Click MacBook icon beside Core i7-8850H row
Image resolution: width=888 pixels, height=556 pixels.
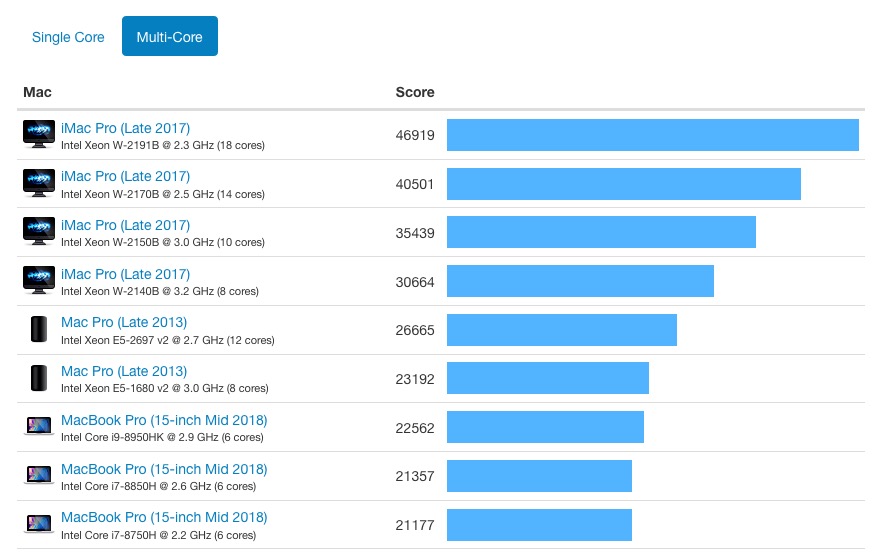[39, 474]
